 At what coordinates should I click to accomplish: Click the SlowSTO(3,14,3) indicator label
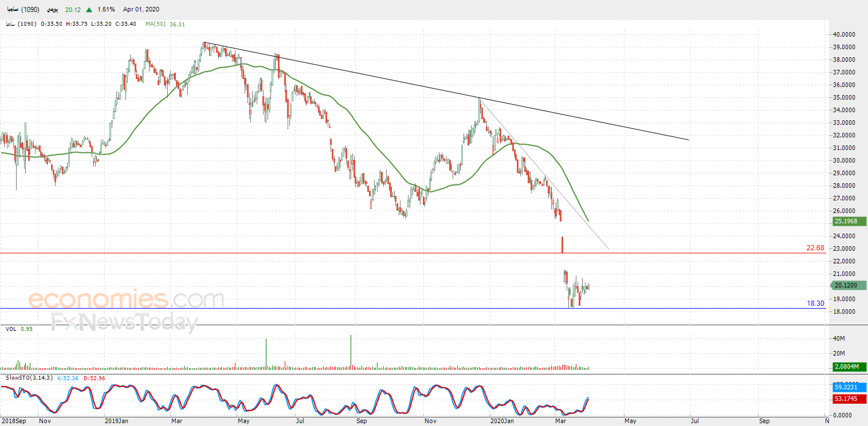pos(29,378)
